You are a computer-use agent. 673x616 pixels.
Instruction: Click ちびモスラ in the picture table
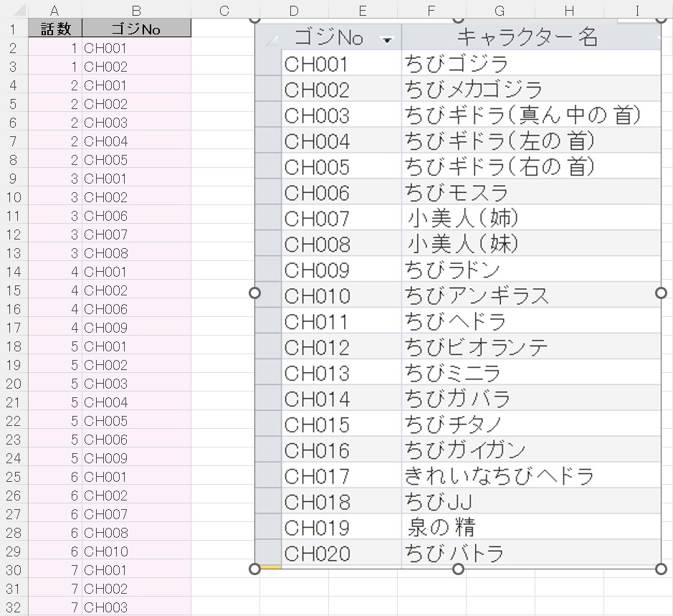457,192
